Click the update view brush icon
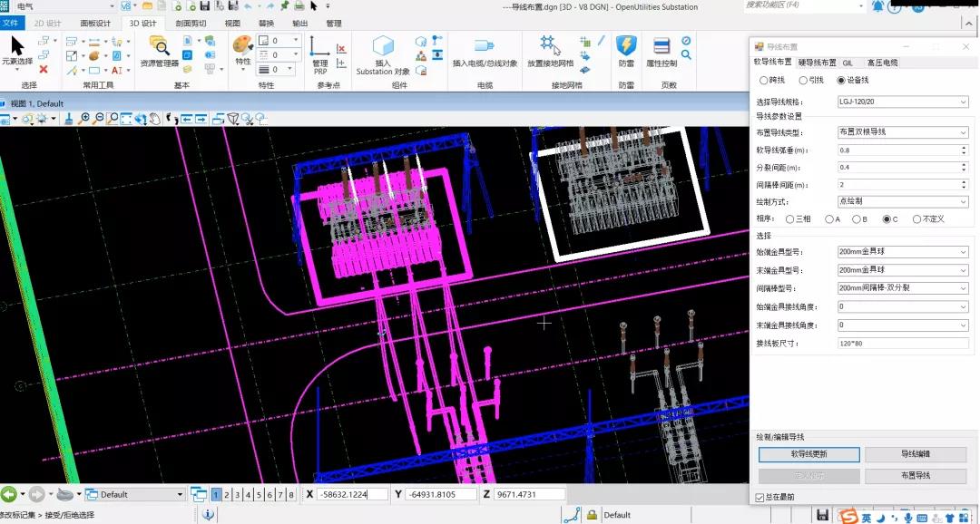 pos(69,118)
